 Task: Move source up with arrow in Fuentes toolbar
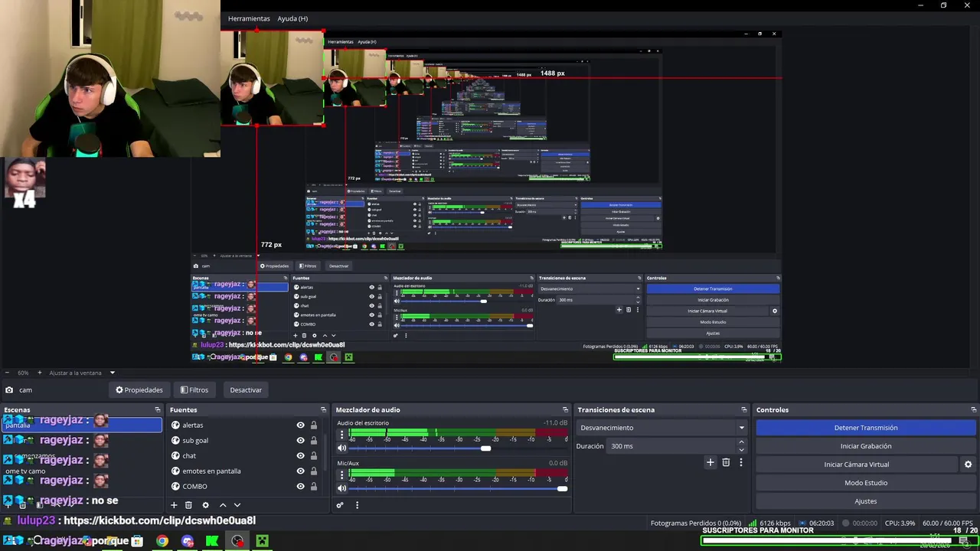pos(223,505)
